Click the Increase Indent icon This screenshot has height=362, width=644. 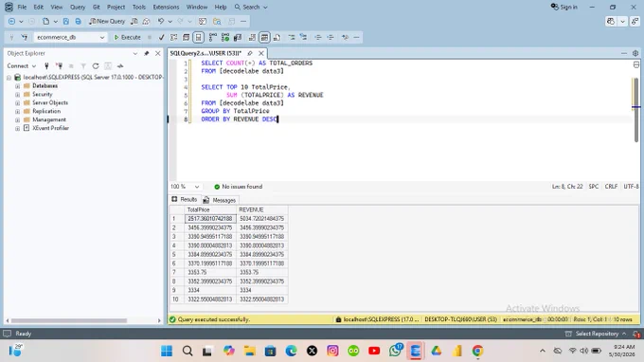[331, 37]
